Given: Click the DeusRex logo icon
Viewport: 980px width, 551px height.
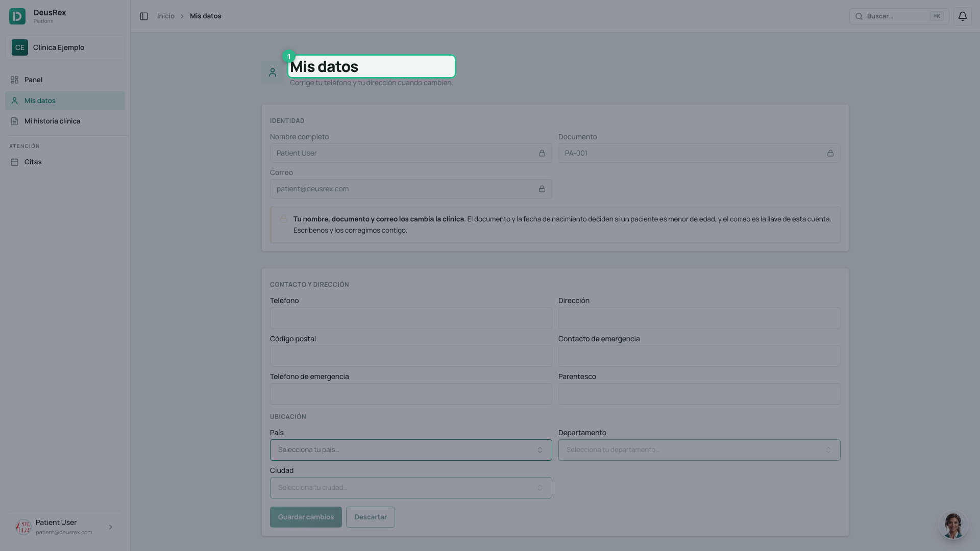Looking at the screenshot, I should pos(17,16).
